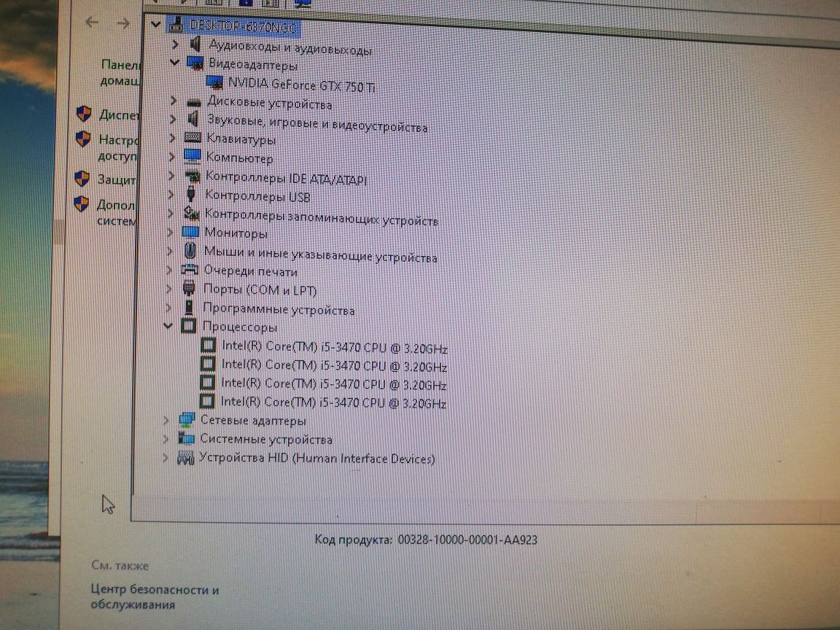The height and width of the screenshot is (630, 840).
Task: Click the product code 00328-10000-00001-AA923
Action: point(467,540)
